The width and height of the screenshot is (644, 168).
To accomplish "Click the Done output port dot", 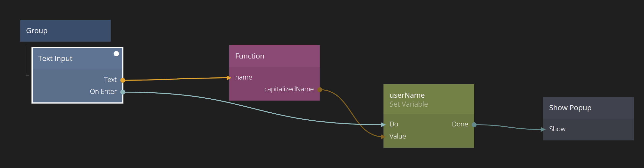I will (474, 124).
